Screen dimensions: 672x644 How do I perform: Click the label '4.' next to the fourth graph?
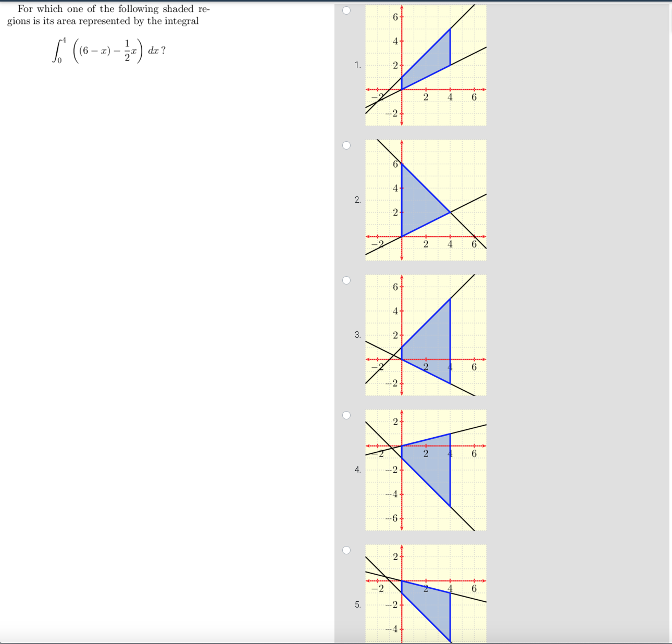[x=357, y=469]
